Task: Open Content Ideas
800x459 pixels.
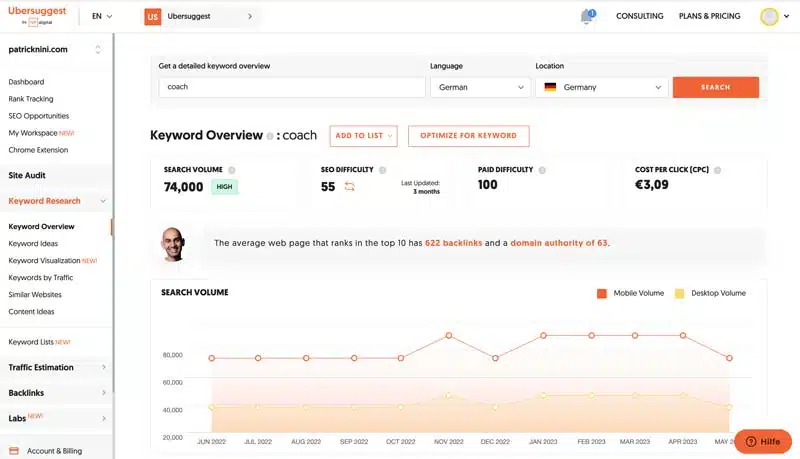Action: tap(31, 312)
